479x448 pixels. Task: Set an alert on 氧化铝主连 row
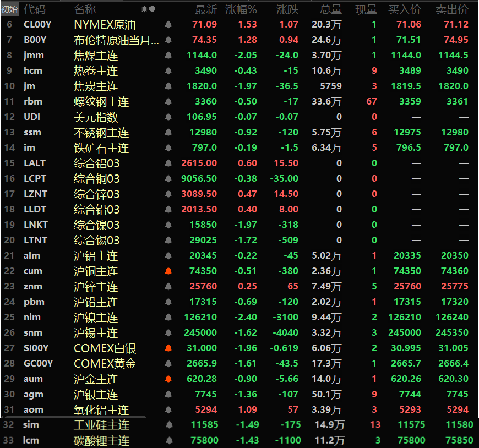[168, 410]
